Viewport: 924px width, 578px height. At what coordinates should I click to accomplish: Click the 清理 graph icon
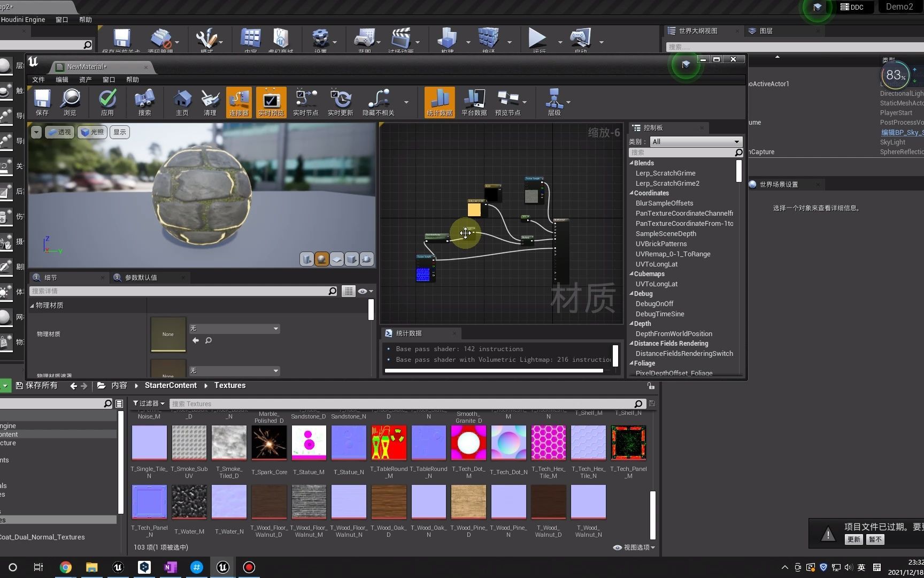tap(210, 102)
